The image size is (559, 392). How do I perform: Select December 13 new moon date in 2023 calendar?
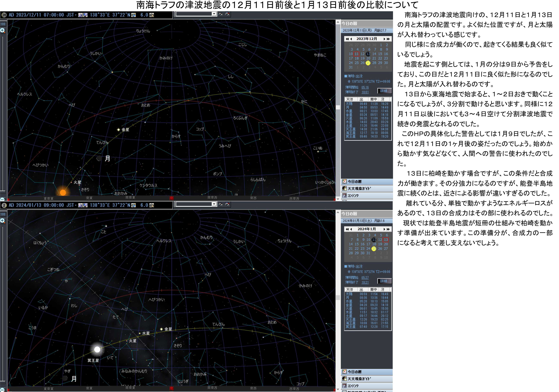coord(368,54)
